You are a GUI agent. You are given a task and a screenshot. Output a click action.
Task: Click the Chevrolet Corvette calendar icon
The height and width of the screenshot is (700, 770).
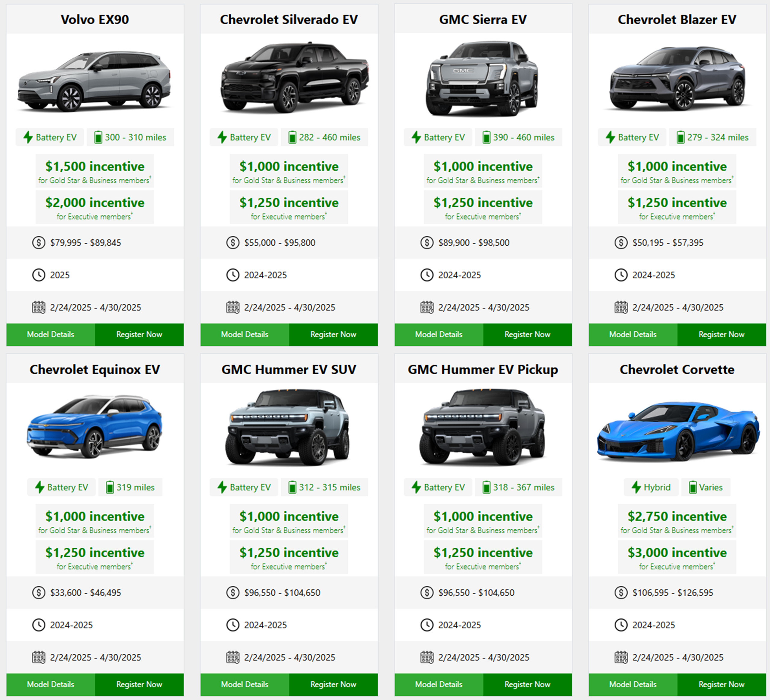(621, 657)
